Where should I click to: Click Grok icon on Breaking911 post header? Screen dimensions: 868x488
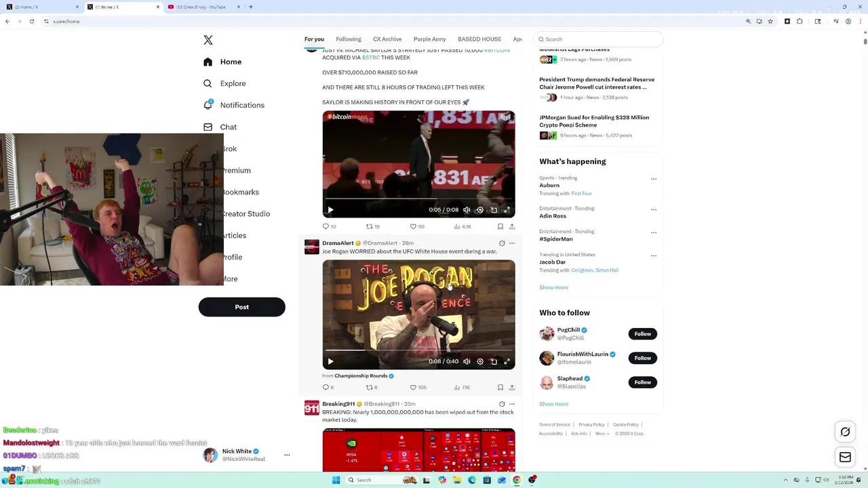pos(502,404)
